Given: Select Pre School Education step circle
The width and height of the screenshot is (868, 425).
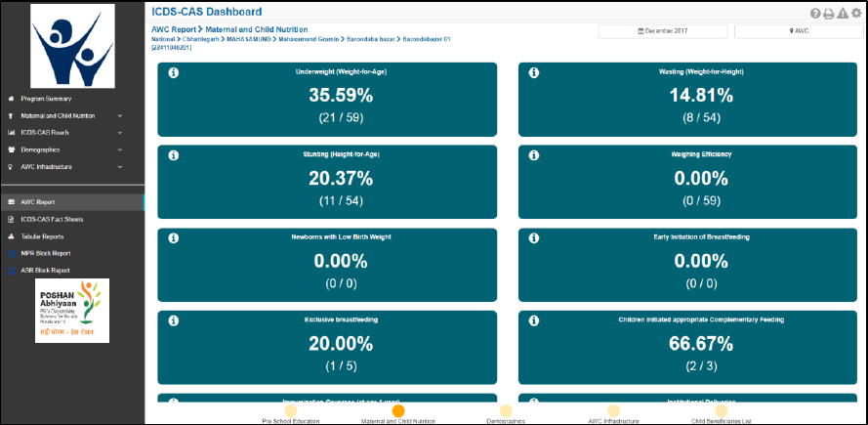Looking at the screenshot, I should 291,410.
